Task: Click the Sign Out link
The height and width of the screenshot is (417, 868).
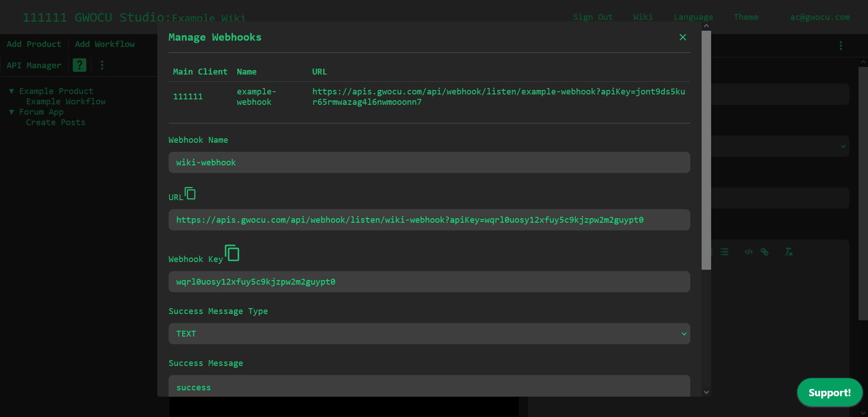Action: tap(593, 17)
